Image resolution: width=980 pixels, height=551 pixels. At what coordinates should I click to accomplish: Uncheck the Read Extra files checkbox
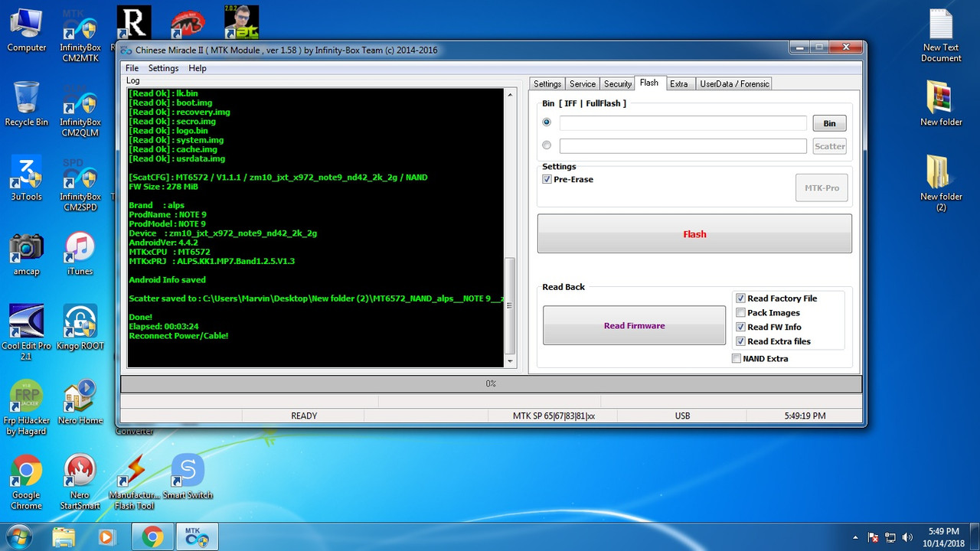(x=740, y=341)
